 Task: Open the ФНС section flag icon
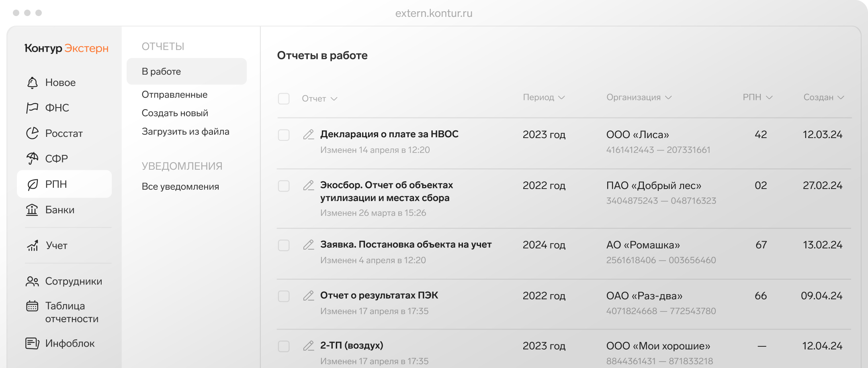click(x=32, y=108)
